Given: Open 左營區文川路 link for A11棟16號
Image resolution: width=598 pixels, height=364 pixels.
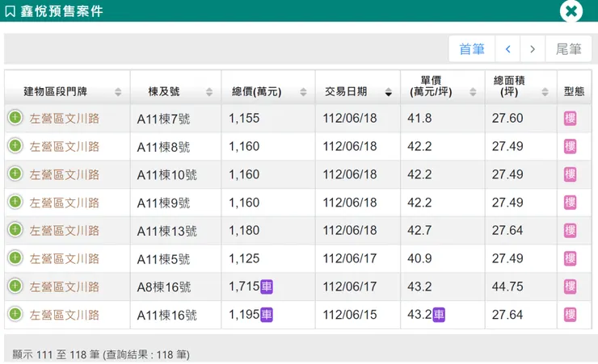Looking at the screenshot, I should click(x=65, y=316).
